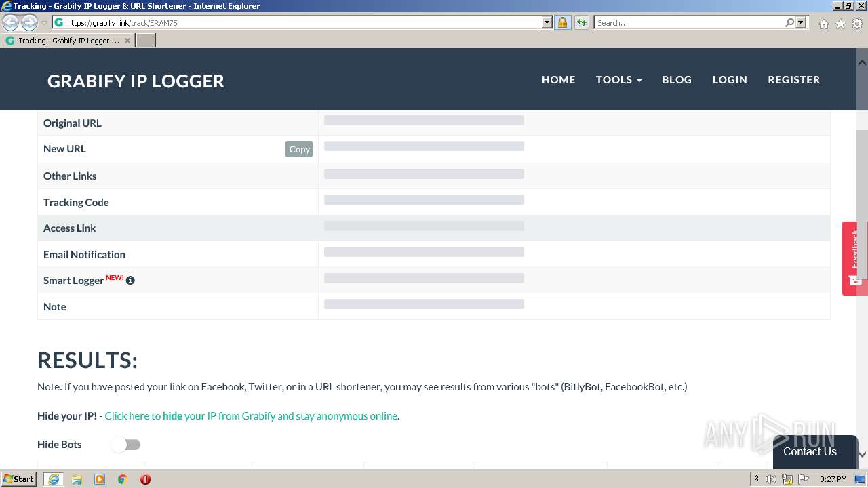
Task: Open the Windows Start button
Action: tap(19, 479)
